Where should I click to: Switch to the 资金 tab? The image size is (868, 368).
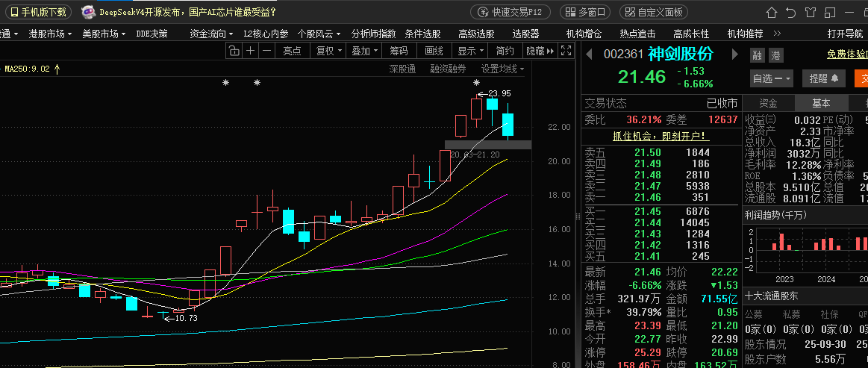768,103
